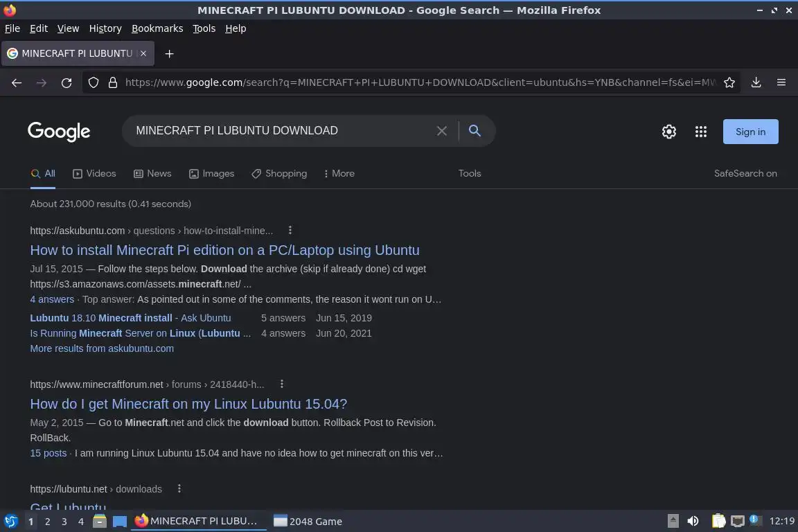Click SafeSearch on setting
798x532 pixels.
point(745,174)
